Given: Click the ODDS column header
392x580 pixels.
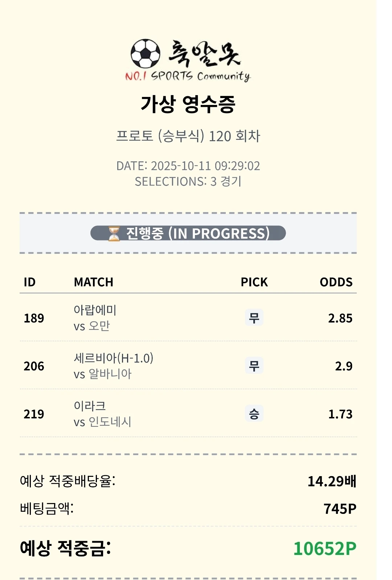Looking at the screenshot, I should 336,282.
